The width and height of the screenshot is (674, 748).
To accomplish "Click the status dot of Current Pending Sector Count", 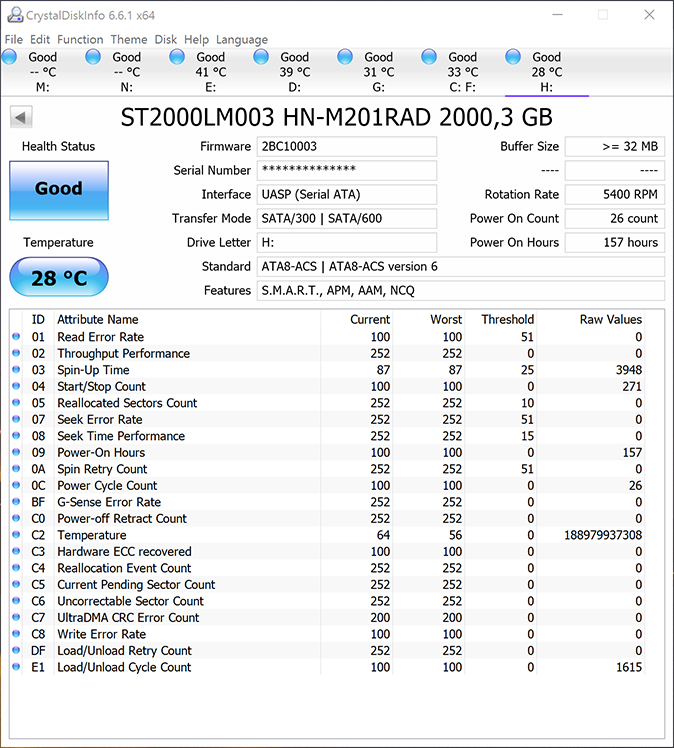I will click(x=16, y=584).
